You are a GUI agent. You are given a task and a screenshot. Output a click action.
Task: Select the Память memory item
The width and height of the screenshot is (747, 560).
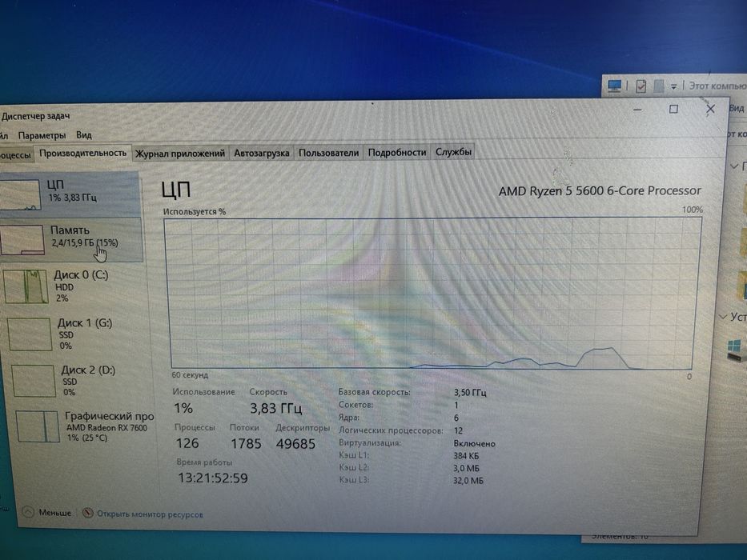(71, 240)
